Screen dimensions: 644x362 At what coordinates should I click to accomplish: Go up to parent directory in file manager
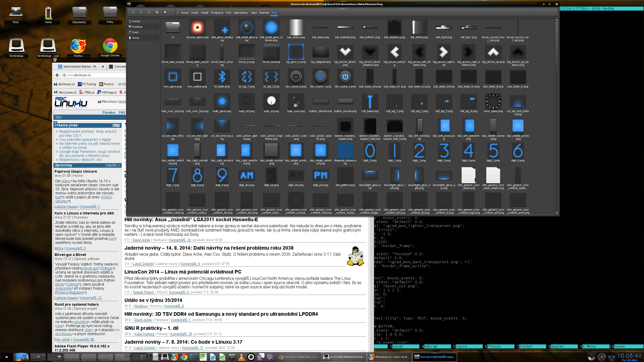[149, 12]
